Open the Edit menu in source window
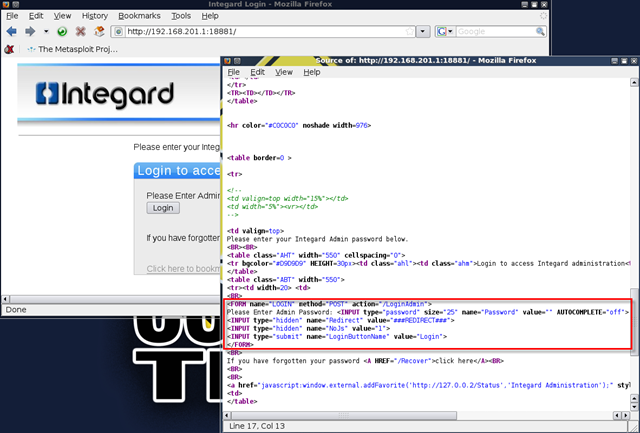Image resolution: width=640 pixels, height=433 pixels. (x=258, y=72)
